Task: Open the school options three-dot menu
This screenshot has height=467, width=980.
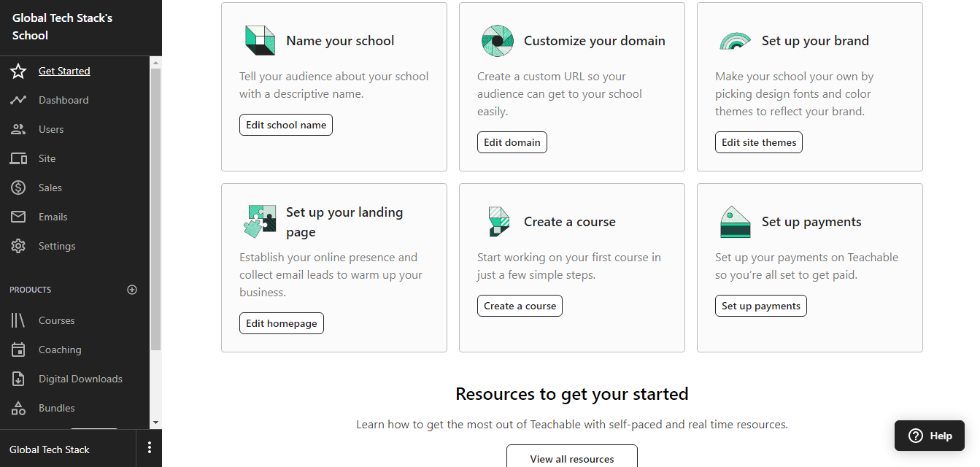Action: [x=150, y=447]
